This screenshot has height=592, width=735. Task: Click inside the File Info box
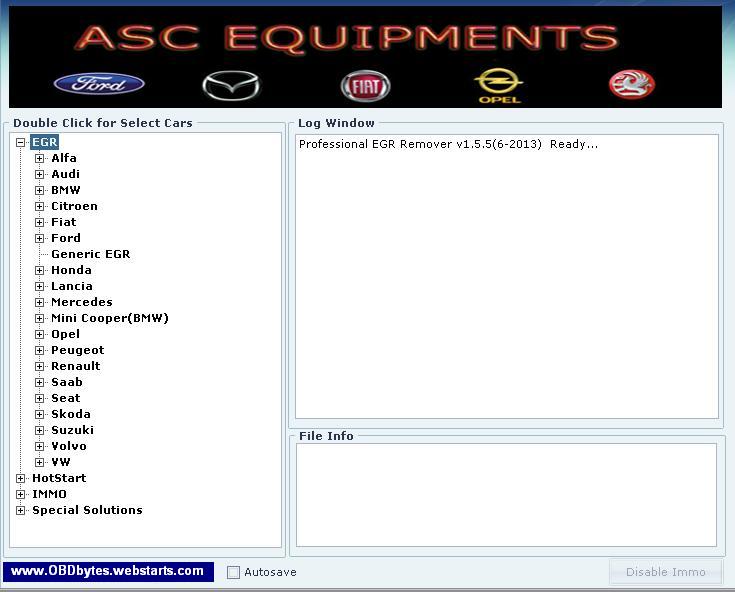pos(506,494)
